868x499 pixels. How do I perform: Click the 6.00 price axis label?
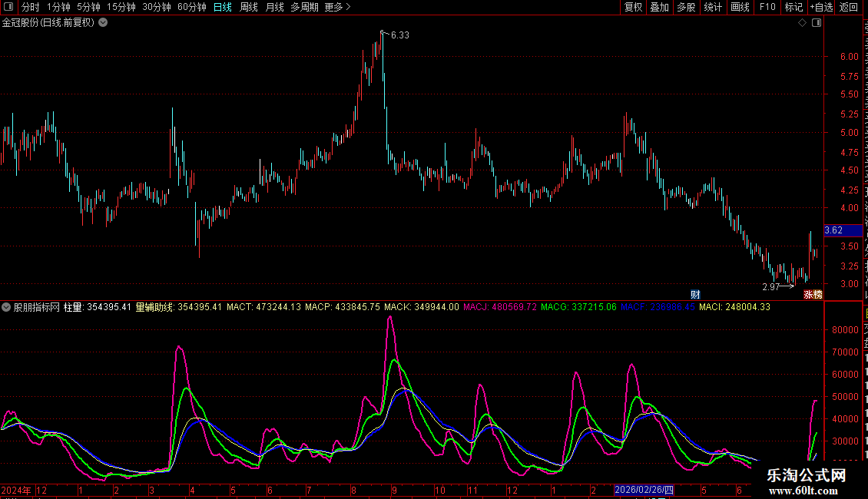[849, 57]
